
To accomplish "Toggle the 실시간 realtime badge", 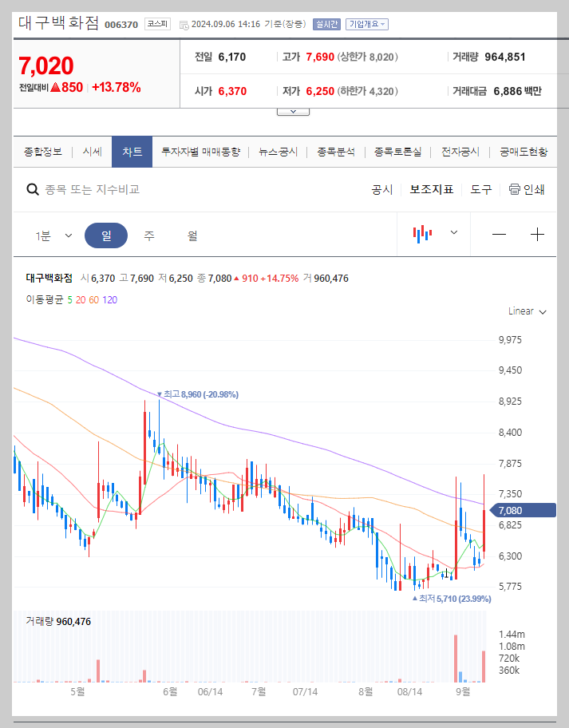I will [x=327, y=25].
